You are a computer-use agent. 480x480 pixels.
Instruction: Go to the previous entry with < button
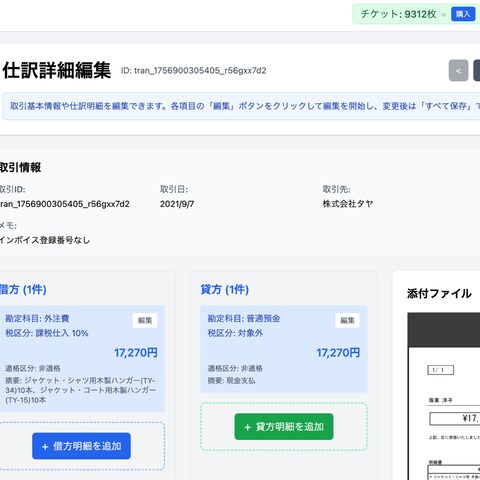point(458,70)
